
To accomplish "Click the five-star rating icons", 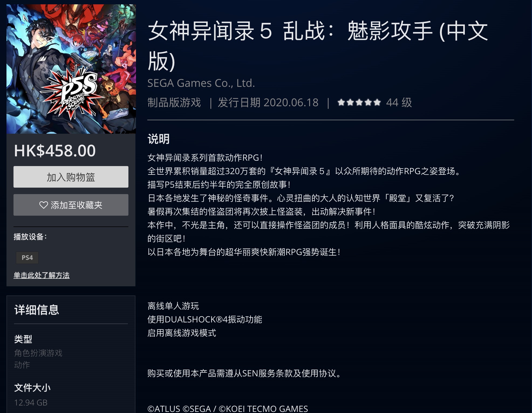I will [x=359, y=102].
